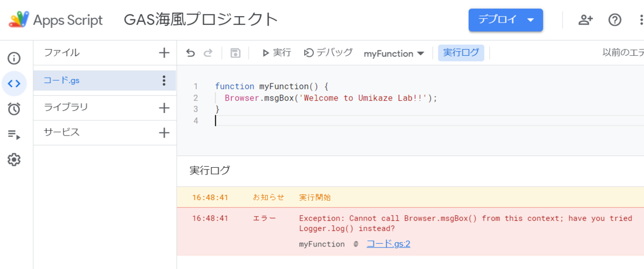
Task: Open the Triggers alarm clock icon
Action: tap(14, 109)
